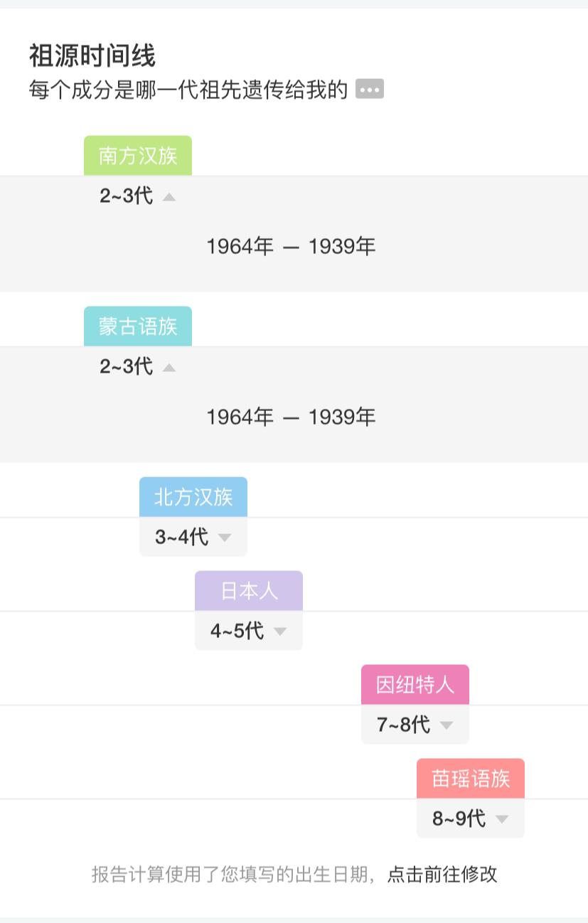Select the blue 北方汉族 tag
The height and width of the screenshot is (923, 588).
click(x=193, y=497)
